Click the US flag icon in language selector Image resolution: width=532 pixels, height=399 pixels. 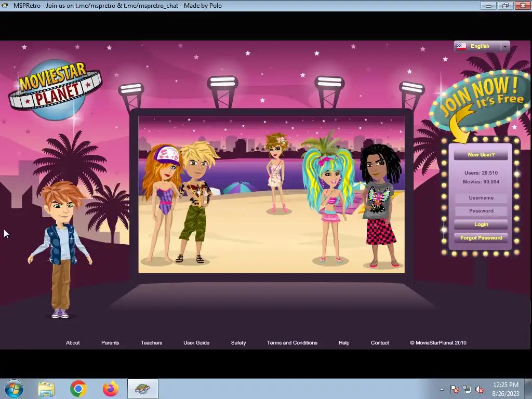click(x=461, y=46)
